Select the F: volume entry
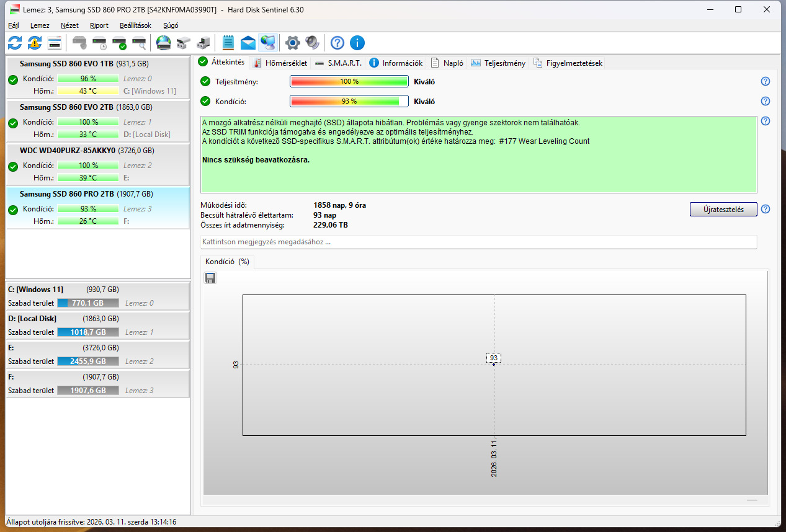Screen dimensions: 786x532 tap(97, 384)
